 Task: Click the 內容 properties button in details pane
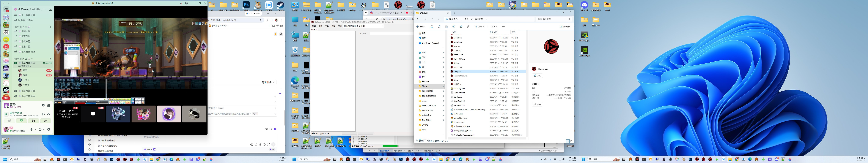pyautogui.click(x=537, y=104)
